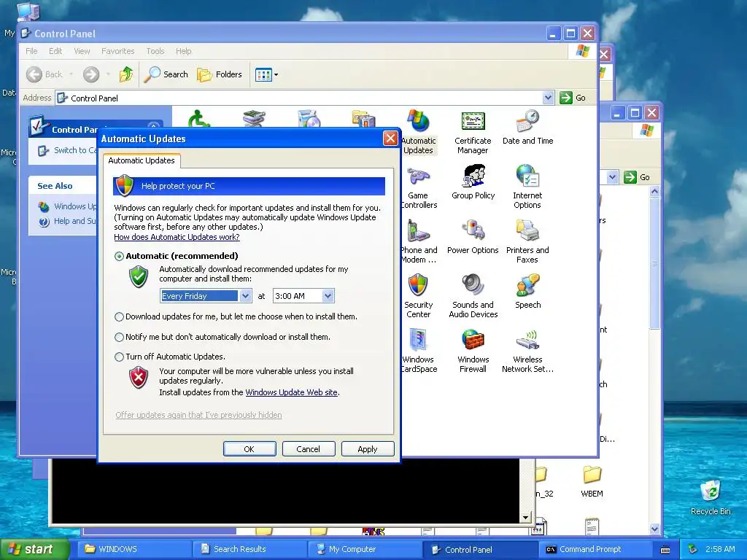Open Certificate Manager icon
This screenshot has width=747, height=560.
point(473,133)
